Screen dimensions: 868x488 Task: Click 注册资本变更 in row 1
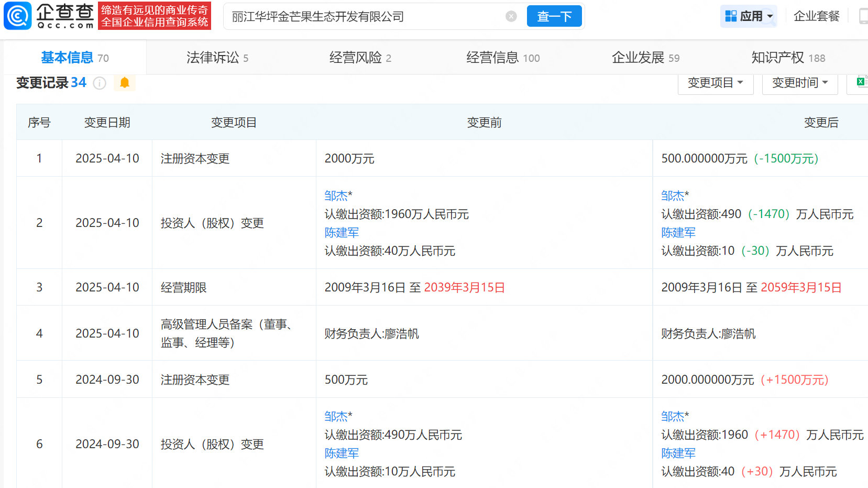pyautogui.click(x=195, y=159)
